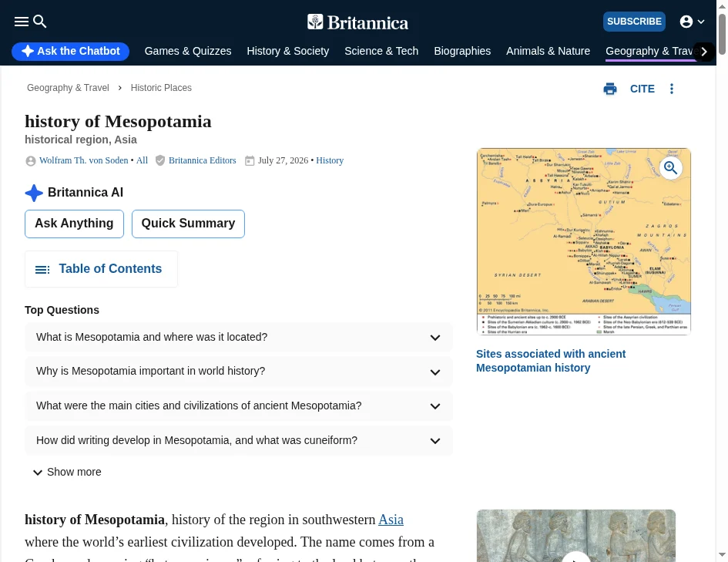Expand 'How did writing develop' question
Screen dimensions: 728x562
point(239,440)
